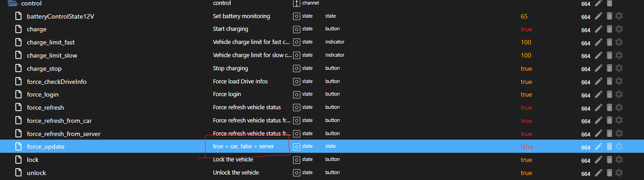This screenshot has width=644, height=180.
Task: Toggle the unlock value showing true
Action: tap(526, 173)
